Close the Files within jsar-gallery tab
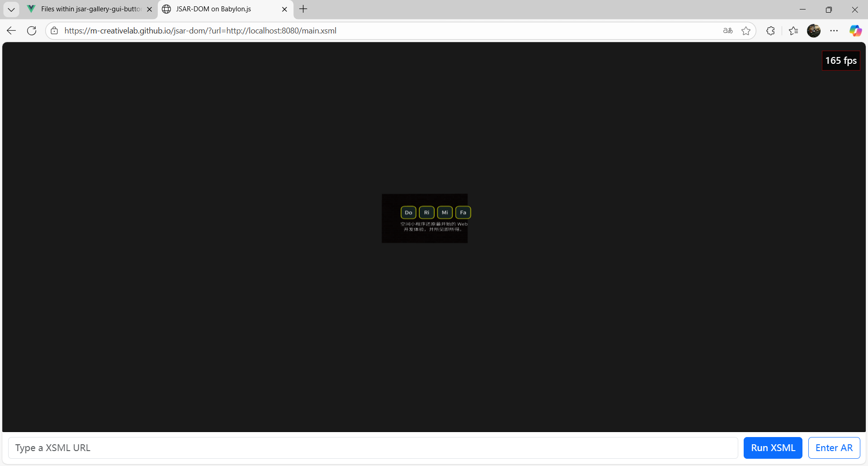 (150, 9)
